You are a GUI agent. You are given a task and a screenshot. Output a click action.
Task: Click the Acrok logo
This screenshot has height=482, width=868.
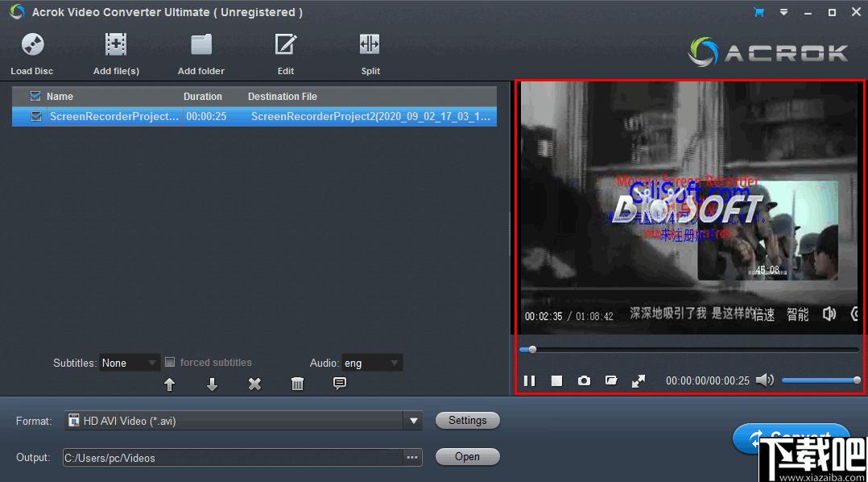768,52
